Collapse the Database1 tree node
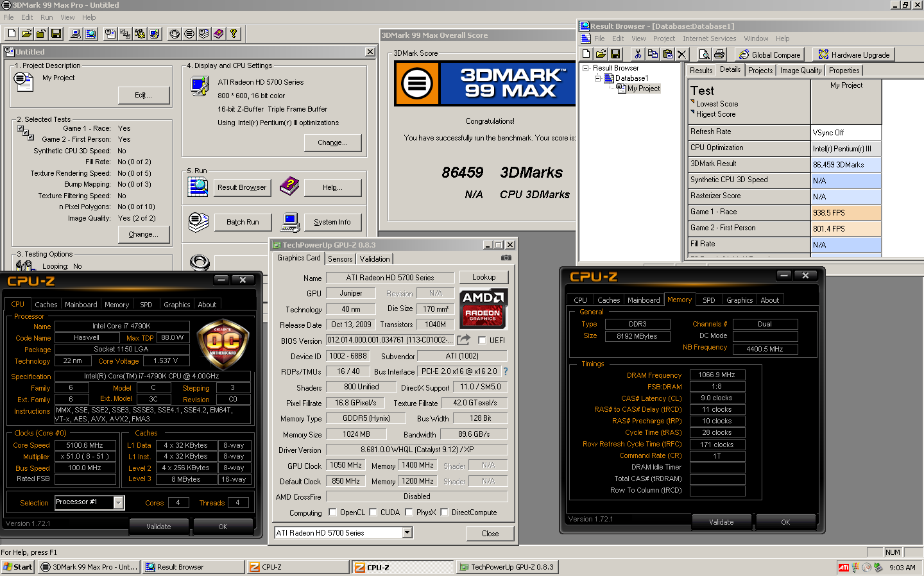Viewport: 924px width, 576px height. 598,78
